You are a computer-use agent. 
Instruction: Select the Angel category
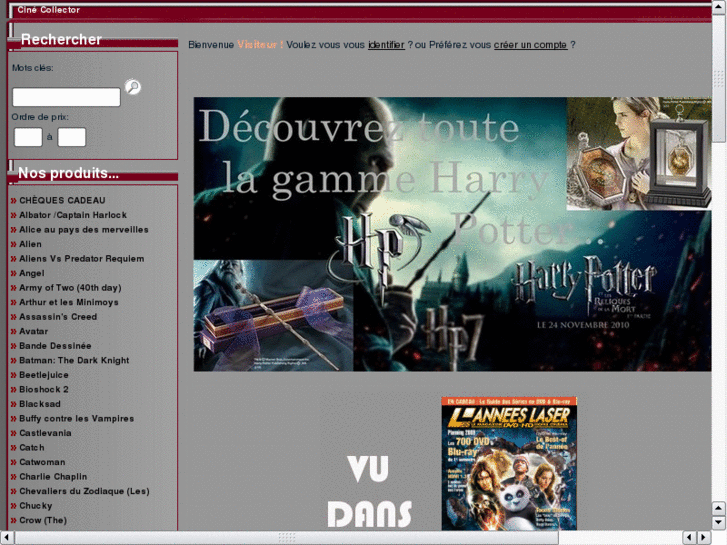click(32, 273)
